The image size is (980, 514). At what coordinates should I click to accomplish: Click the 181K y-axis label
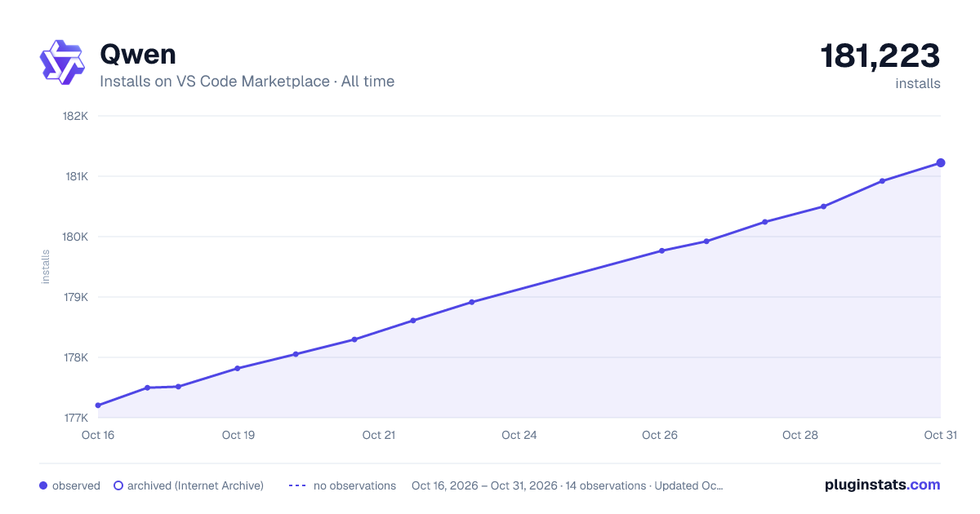point(75,176)
